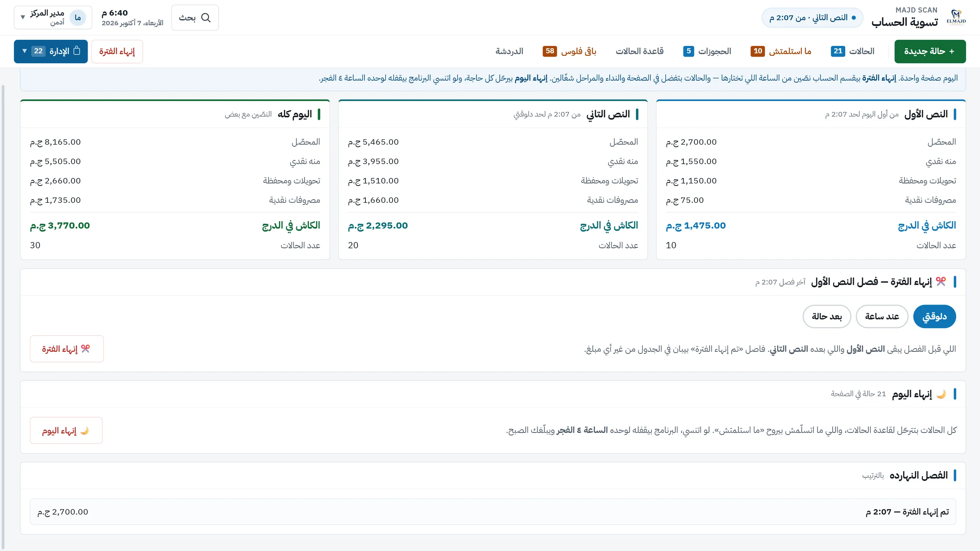
Task: Open the الدردشة tab
Action: coord(510,51)
